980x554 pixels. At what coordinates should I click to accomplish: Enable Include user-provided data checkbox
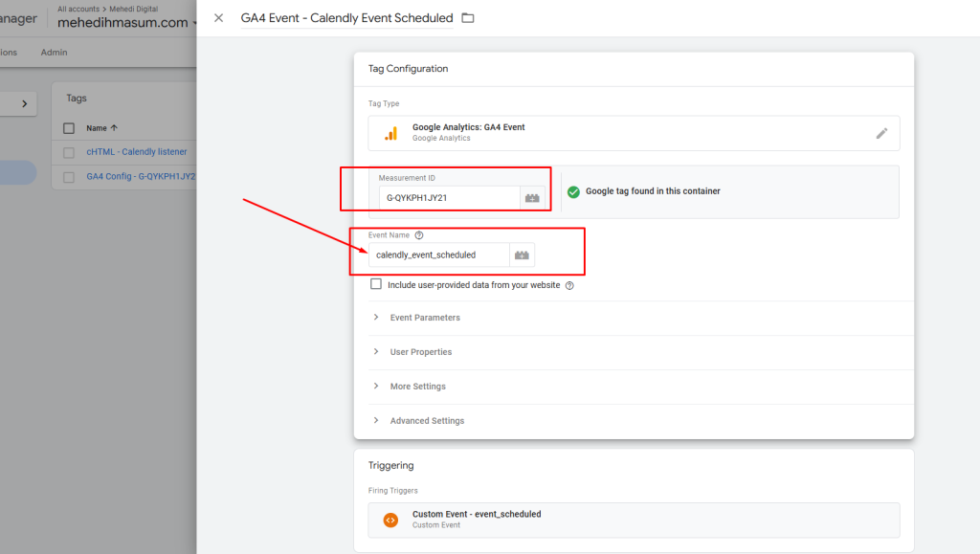click(x=375, y=284)
